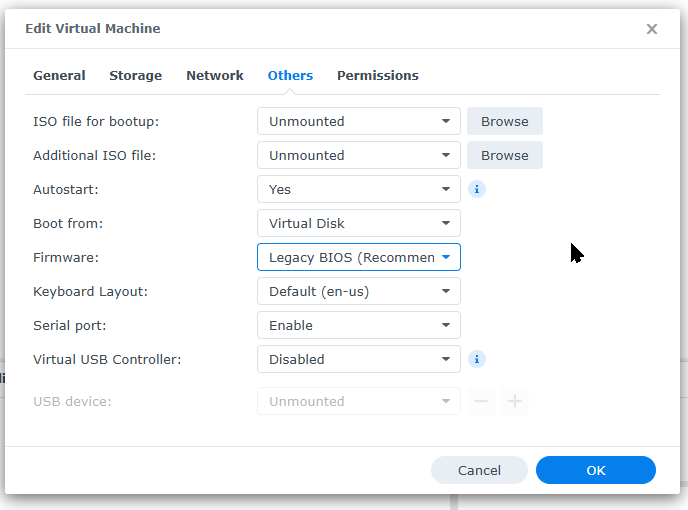Click info icon beside Virtual USB Controller
The image size is (688, 510).
(477, 359)
